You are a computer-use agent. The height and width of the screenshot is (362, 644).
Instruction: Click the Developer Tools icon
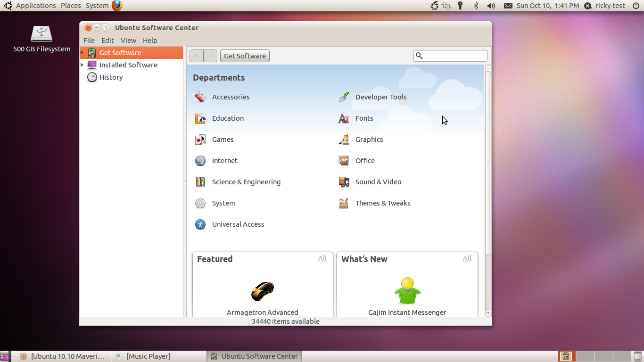coord(344,97)
